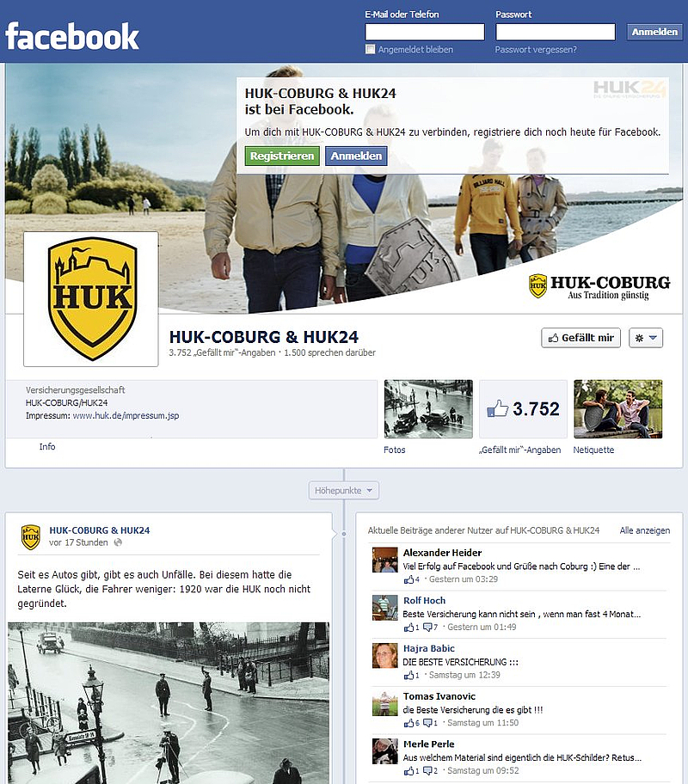Click the comment icon on Tomas Ivanovic's post
Screen dimensions: 688x784
point(427,724)
